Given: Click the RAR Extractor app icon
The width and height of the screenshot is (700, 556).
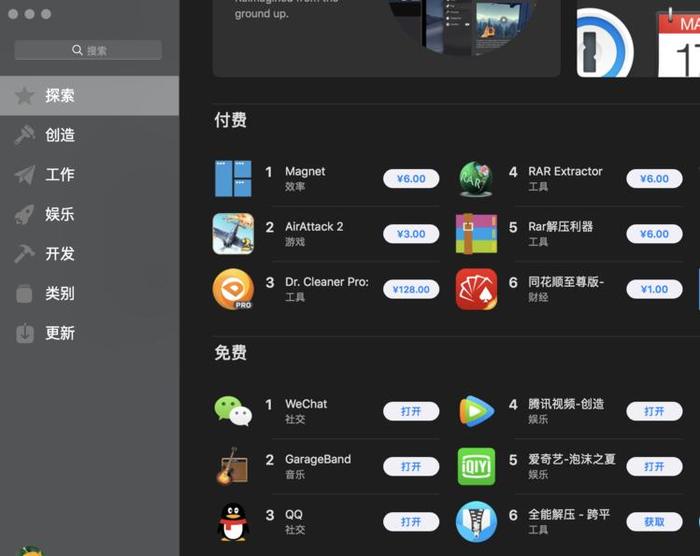Looking at the screenshot, I should 476,179.
